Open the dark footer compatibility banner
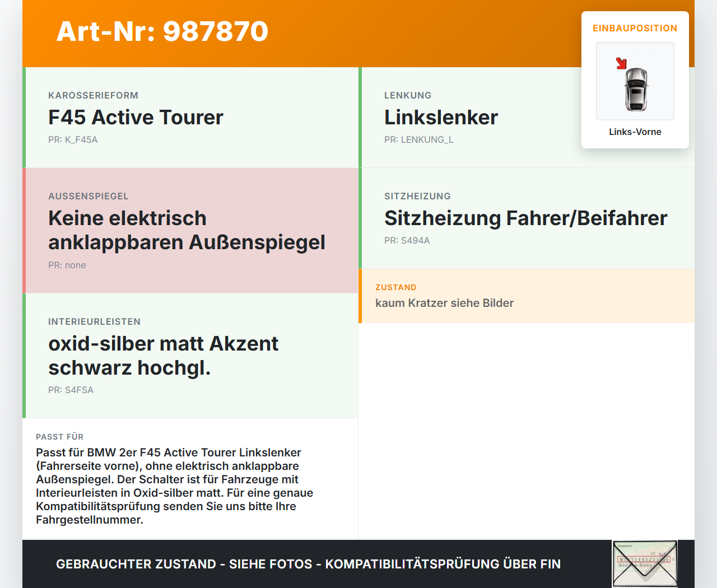717x588 pixels. 308,564
